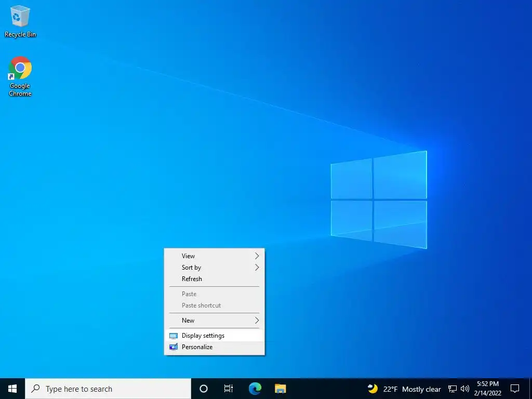The width and height of the screenshot is (532, 399).
Task: Open the clock showing 5:52 PM
Action: pyautogui.click(x=487, y=389)
